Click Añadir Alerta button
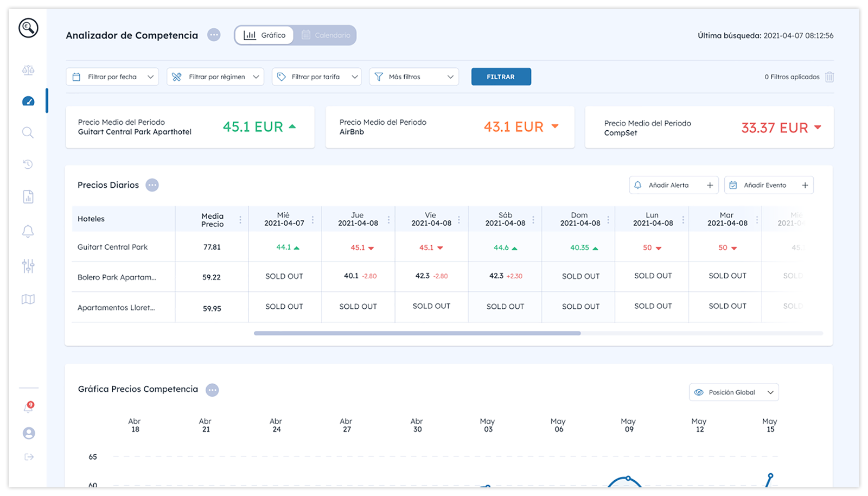The image size is (868, 496). pyautogui.click(x=674, y=185)
